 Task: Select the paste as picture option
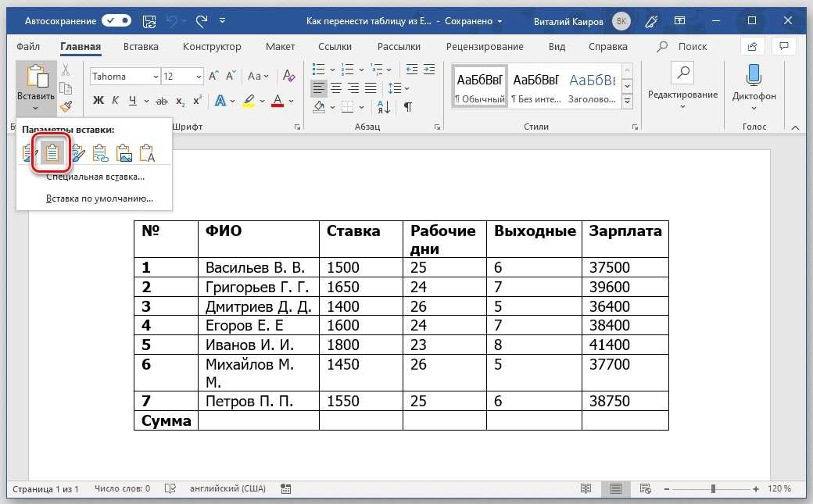click(x=124, y=153)
